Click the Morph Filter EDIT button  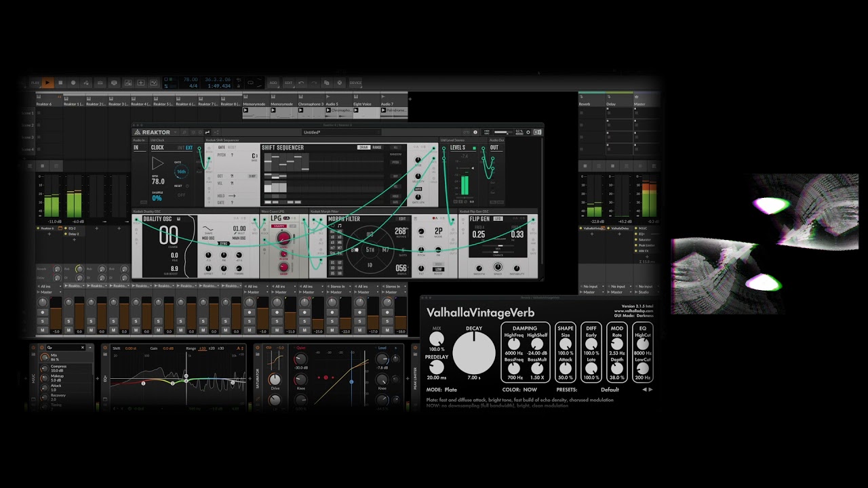click(x=402, y=219)
